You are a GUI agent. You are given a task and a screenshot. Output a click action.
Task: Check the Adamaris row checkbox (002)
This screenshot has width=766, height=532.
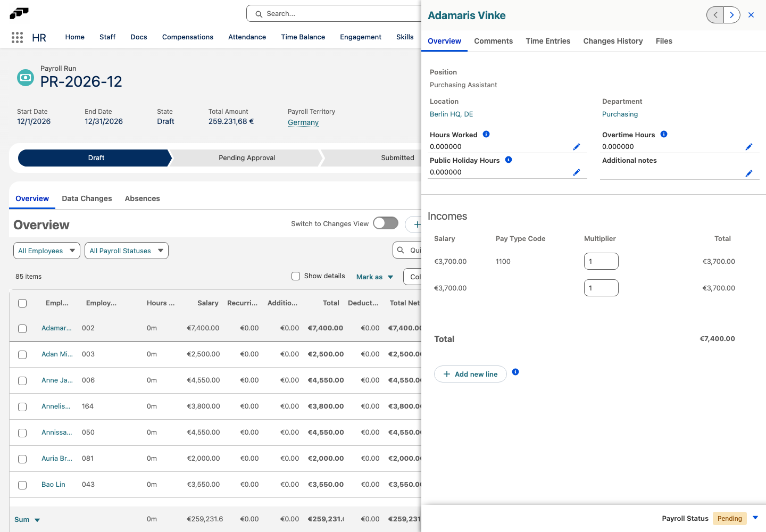22,329
